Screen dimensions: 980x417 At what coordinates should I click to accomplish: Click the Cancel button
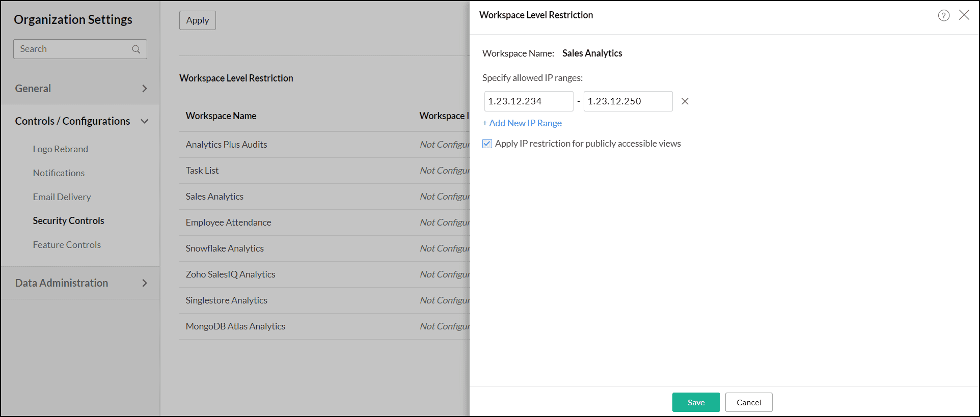coord(749,402)
